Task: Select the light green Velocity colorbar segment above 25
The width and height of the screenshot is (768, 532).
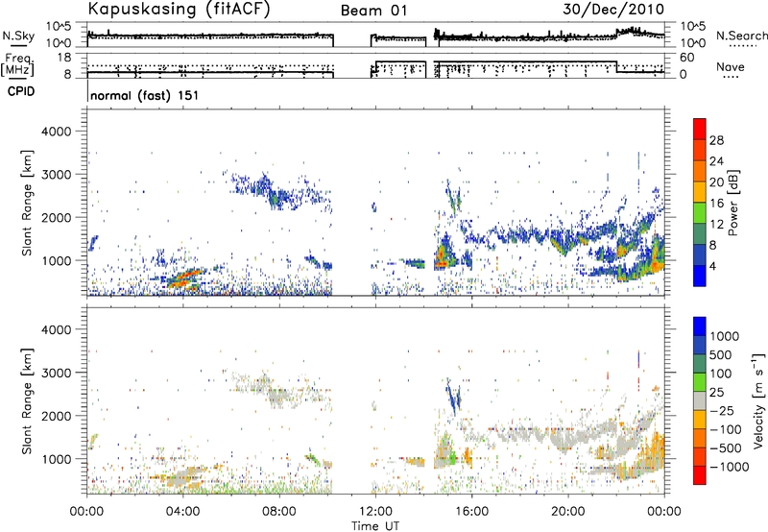Action: 700,382
